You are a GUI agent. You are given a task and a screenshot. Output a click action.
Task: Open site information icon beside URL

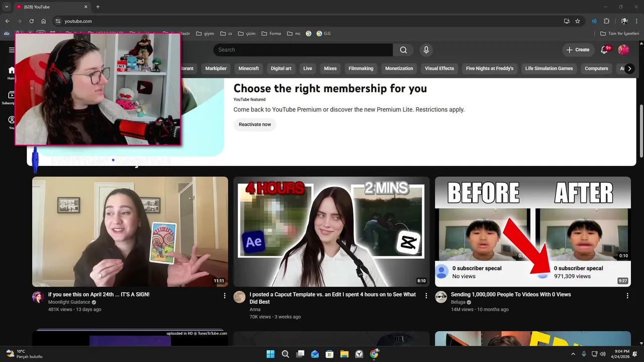click(58, 21)
